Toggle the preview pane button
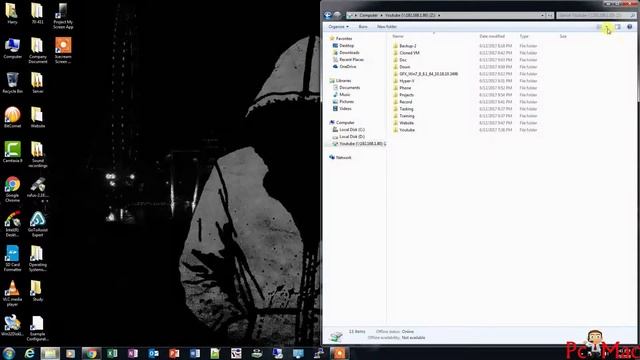Image resolution: width=640 pixels, height=360 pixels. 618,27
